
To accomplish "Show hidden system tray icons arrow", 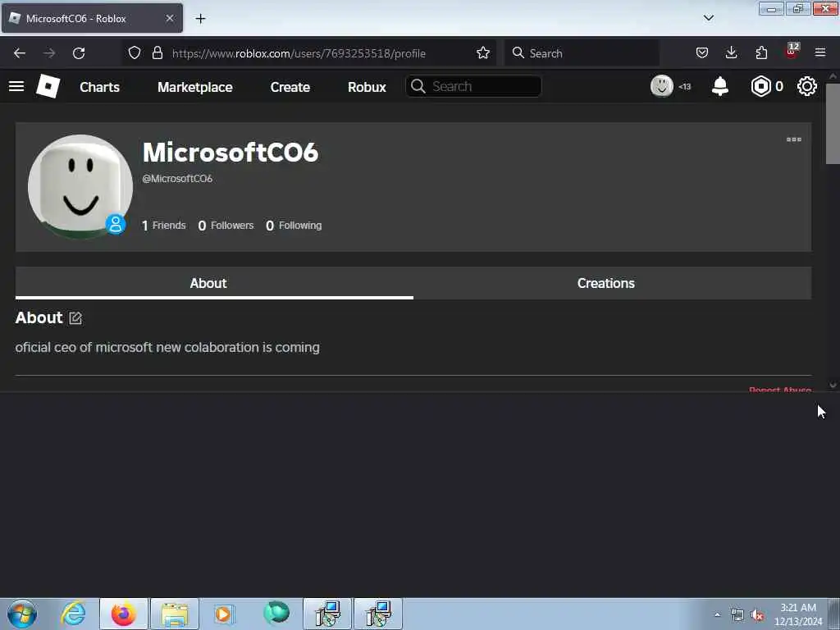I will click(717, 614).
